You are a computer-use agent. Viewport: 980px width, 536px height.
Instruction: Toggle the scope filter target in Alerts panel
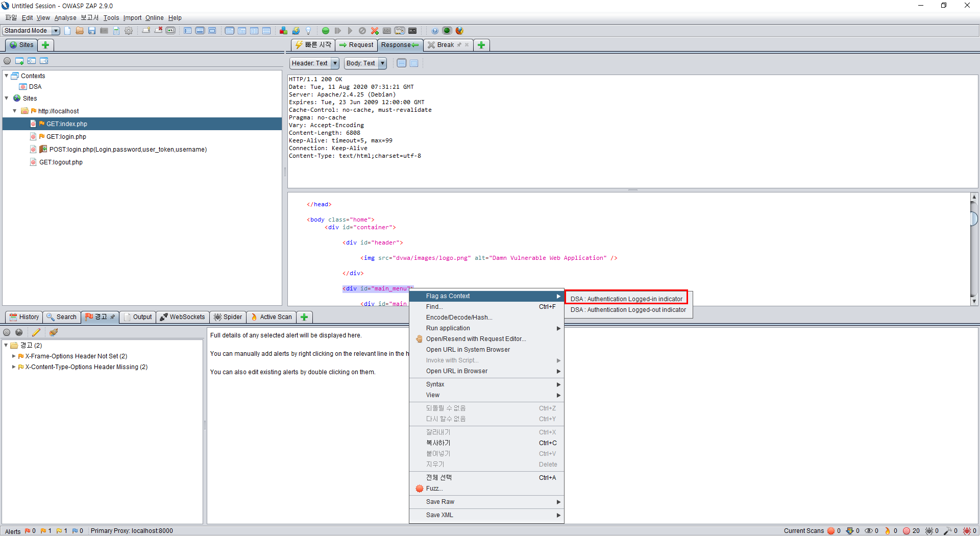(7, 332)
